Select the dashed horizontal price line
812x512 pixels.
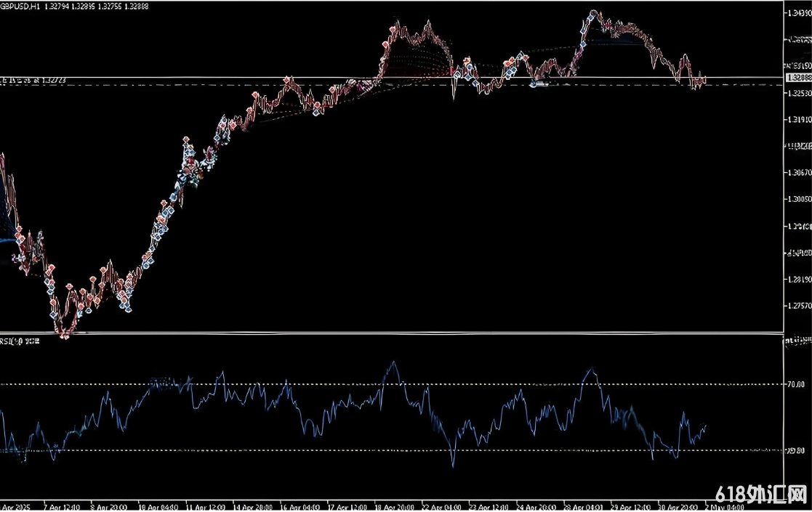point(392,84)
